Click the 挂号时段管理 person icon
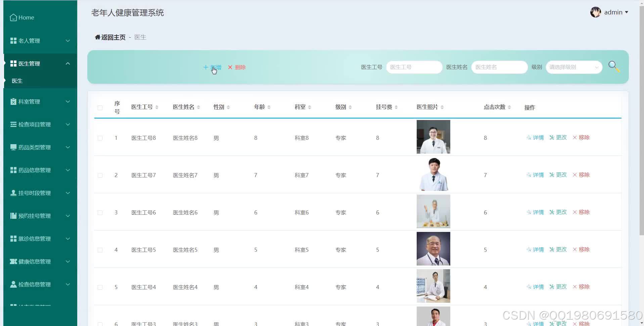The height and width of the screenshot is (326, 644). [x=13, y=193]
